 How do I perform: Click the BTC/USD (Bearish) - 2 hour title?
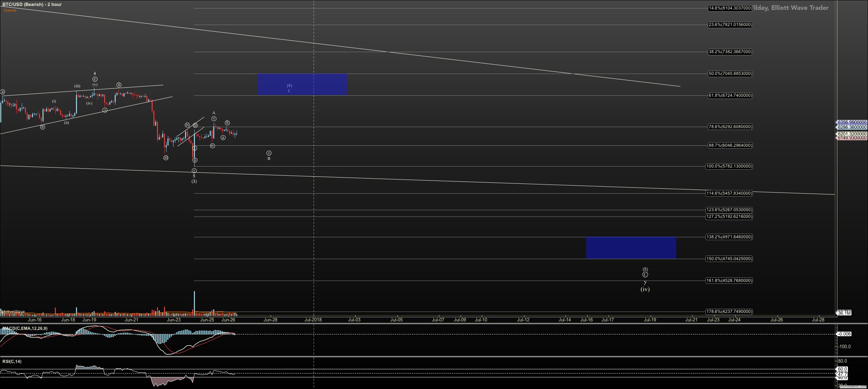[32, 5]
